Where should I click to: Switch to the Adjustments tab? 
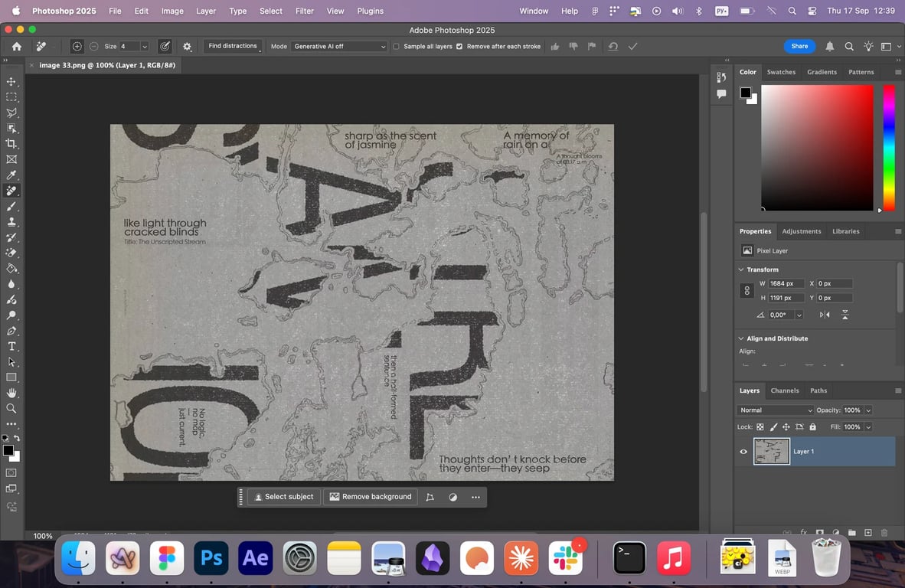[x=801, y=231]
